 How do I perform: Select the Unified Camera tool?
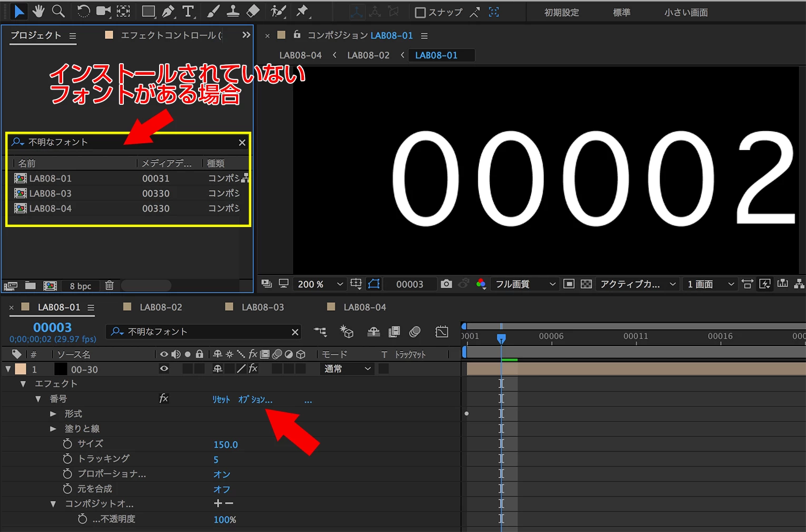tap(103, 11)
